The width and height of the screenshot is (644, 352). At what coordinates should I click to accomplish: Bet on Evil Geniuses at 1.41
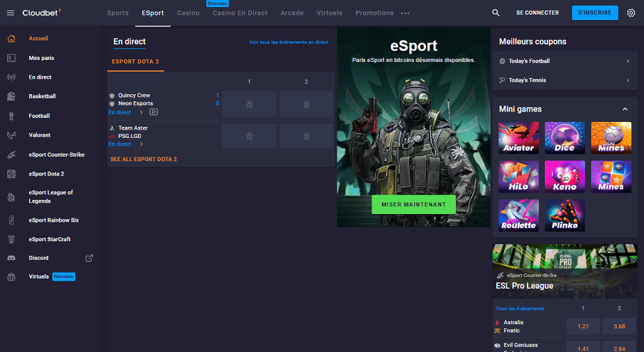[583, 348]
